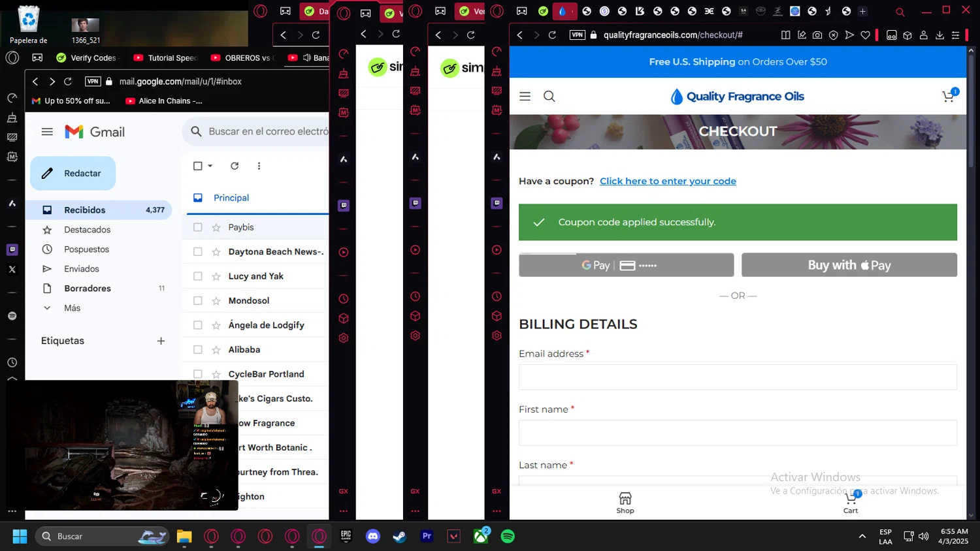980x551 pixels.
Task: Open the Gmail main menu hamburger
Action: (x=47, y=132)
